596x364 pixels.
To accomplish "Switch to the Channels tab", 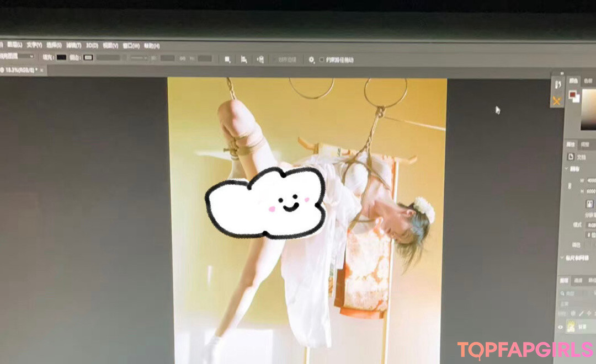I will click(x=578, y=280).
